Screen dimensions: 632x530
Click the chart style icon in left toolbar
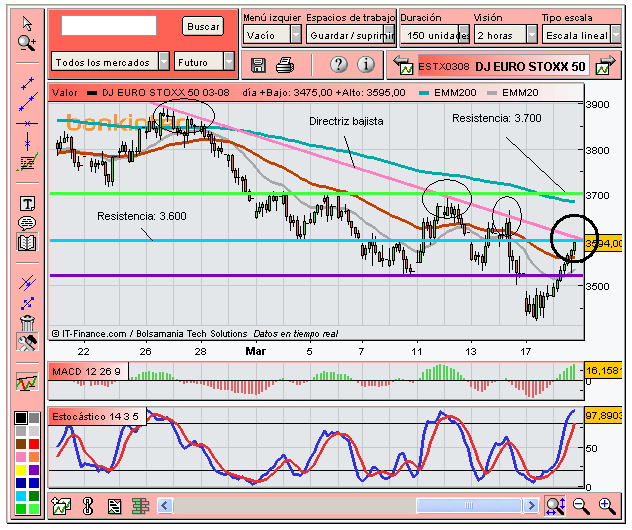point(27,381)
